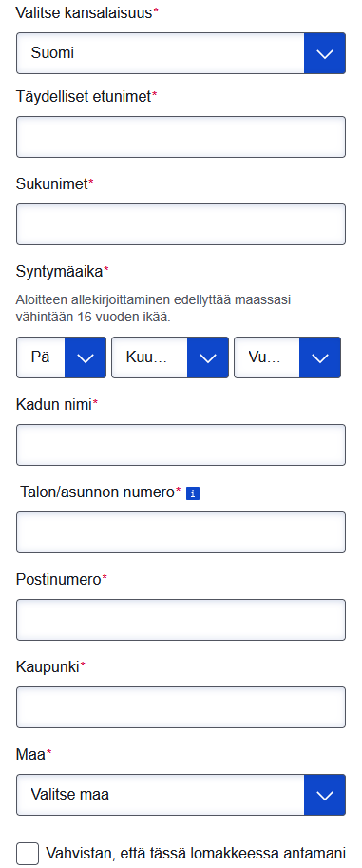The image size is (362, 868).
Task: Click the chevron icon on the day selector
Action: [x=86, y=357]
